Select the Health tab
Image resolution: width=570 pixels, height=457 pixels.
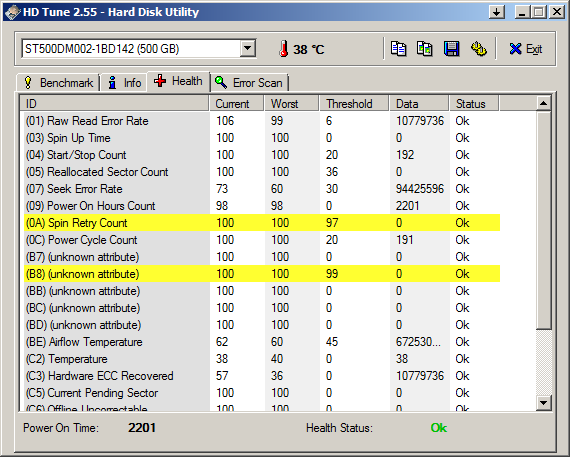[x=178, y=81]
